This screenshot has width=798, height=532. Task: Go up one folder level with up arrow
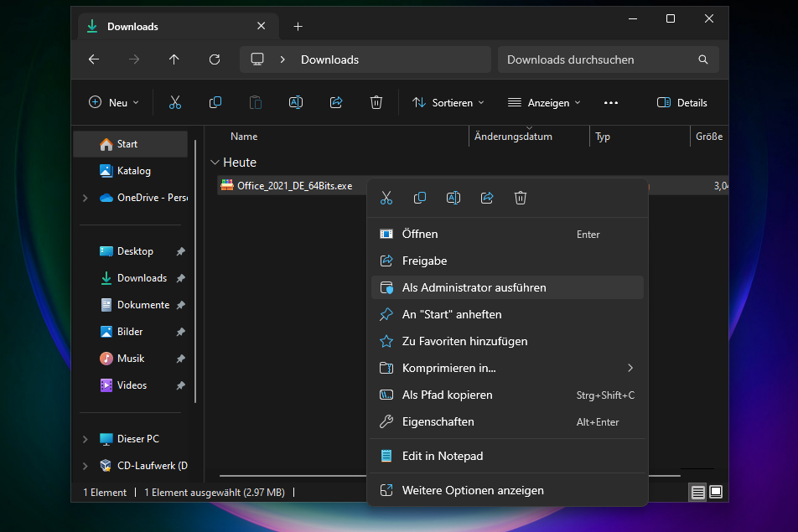[x=174, y=59]
